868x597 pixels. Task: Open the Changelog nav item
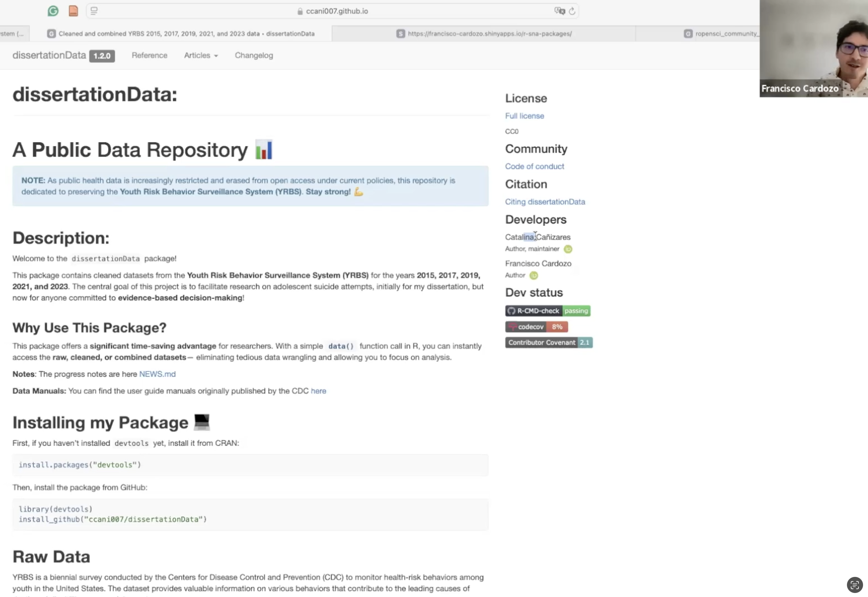(254, 55)
